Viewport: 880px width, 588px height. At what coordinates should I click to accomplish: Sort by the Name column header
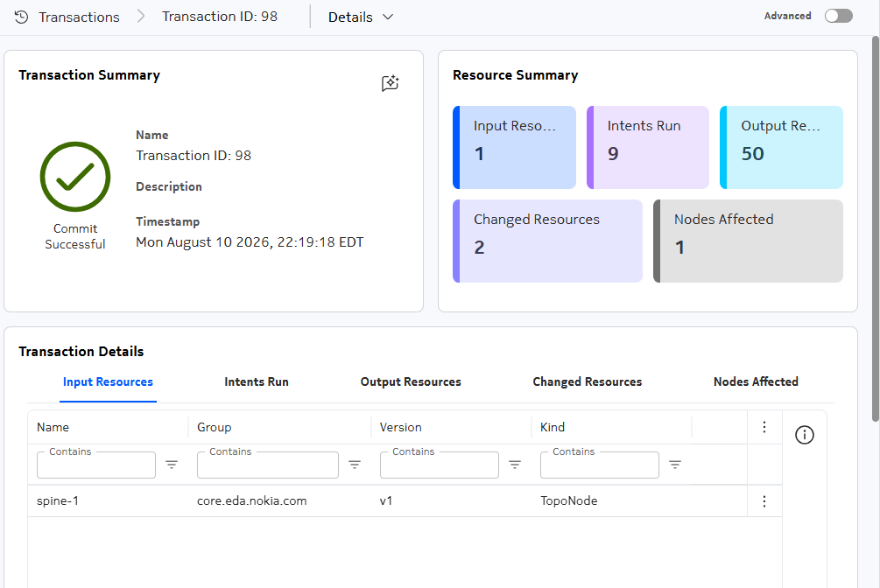[53, 428]
